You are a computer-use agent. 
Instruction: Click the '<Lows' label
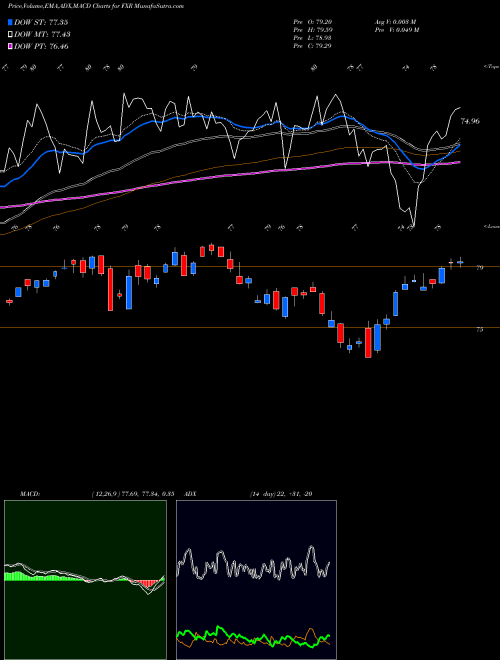(491, 226)
